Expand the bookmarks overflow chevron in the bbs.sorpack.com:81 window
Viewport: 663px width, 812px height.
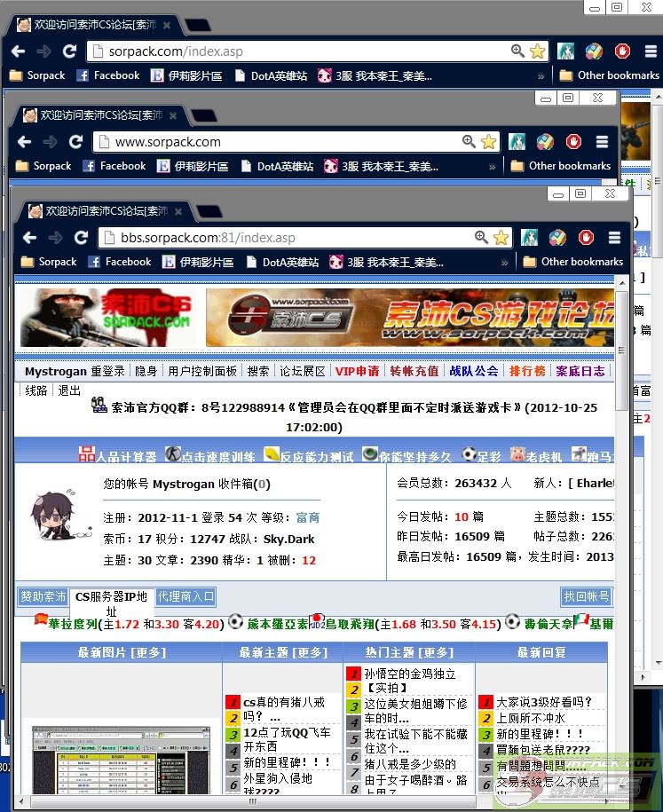click(505, 263)
